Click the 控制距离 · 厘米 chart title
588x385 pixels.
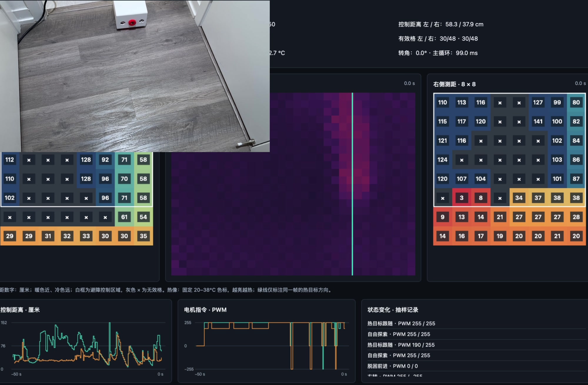(x=20, y=310)
